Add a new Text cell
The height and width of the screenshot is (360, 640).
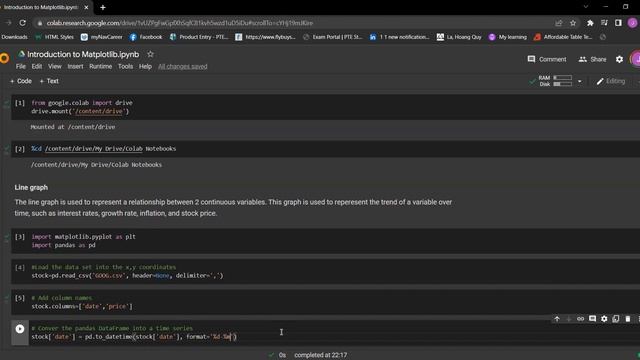pos(49,81)
